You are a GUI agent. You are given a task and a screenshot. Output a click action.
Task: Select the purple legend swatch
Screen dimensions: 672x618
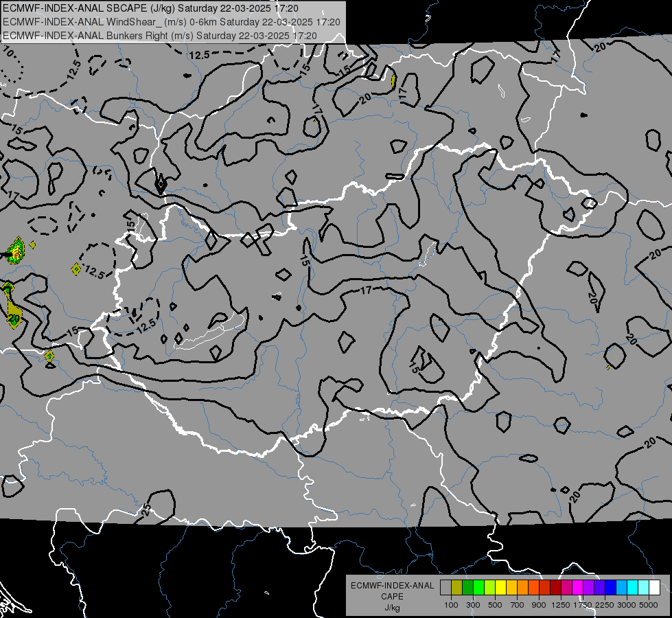click(x=589, y=587)
